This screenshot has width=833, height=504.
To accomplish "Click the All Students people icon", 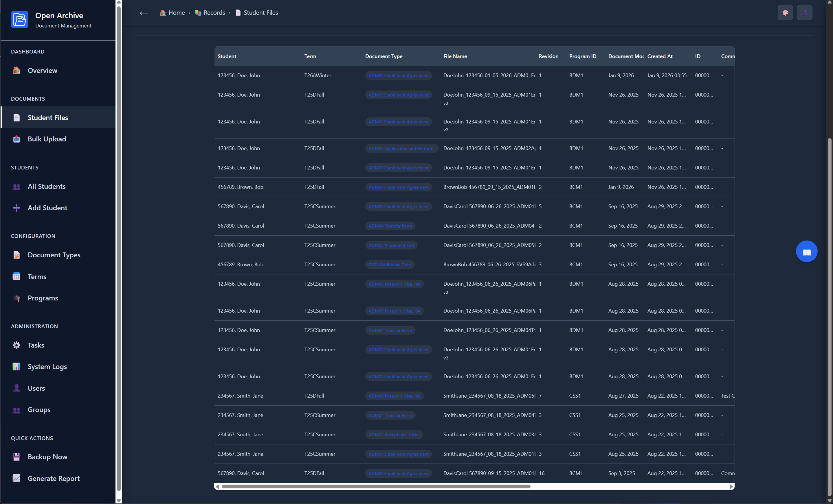I will [x=16, y=187].
